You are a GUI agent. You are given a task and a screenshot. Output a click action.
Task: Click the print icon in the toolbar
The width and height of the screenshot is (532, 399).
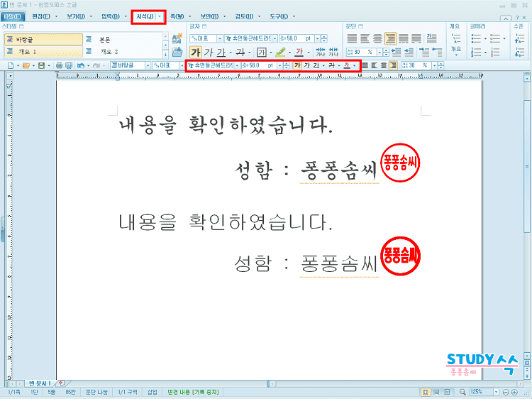coord(59,65)
